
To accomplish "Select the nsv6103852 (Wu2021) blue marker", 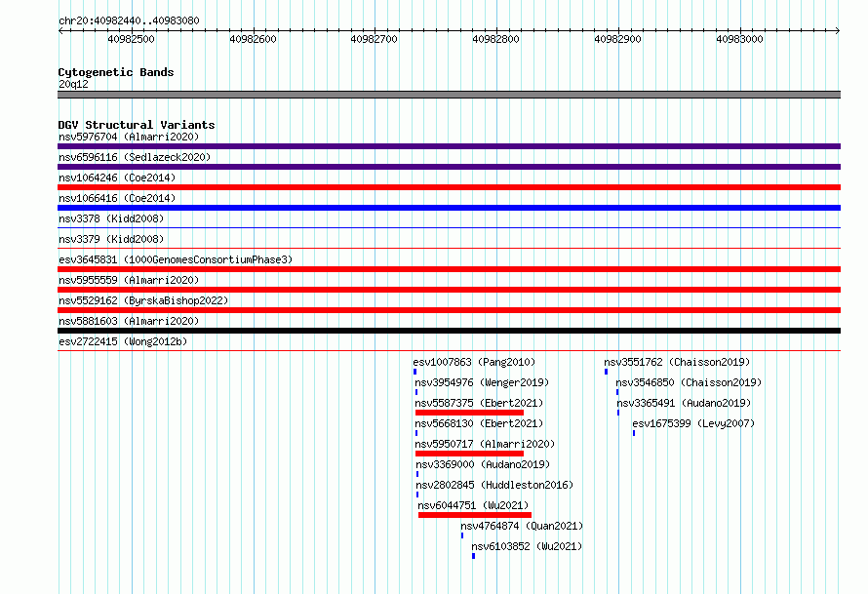I will (473, 556).
